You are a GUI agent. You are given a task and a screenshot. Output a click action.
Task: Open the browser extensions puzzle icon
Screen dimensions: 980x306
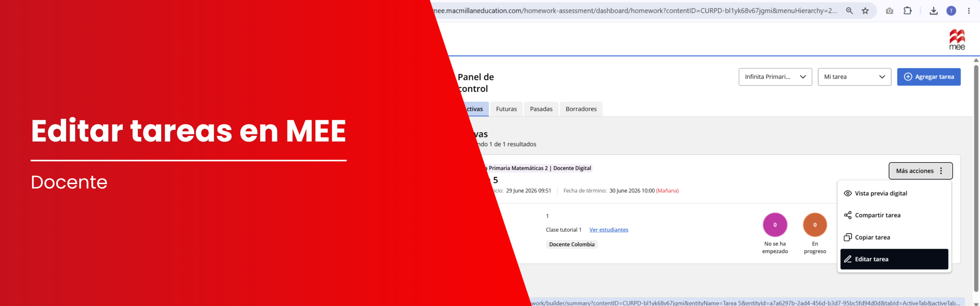tap(907, 11)
